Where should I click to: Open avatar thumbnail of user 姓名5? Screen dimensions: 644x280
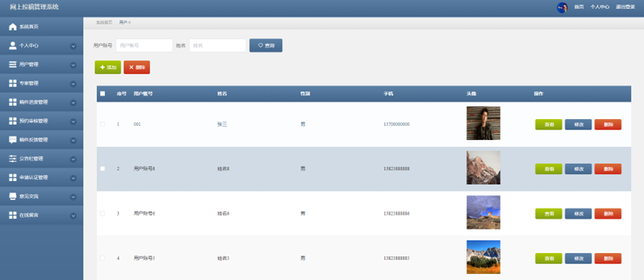point(483,257)
